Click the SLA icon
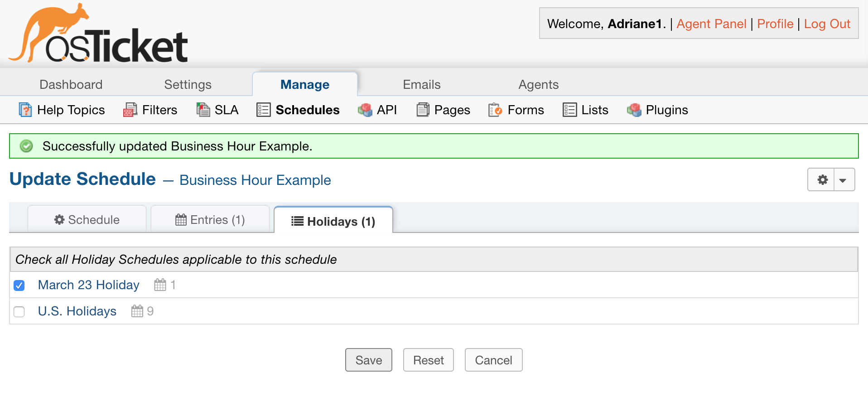868x397 pixels. click(203, 110)
